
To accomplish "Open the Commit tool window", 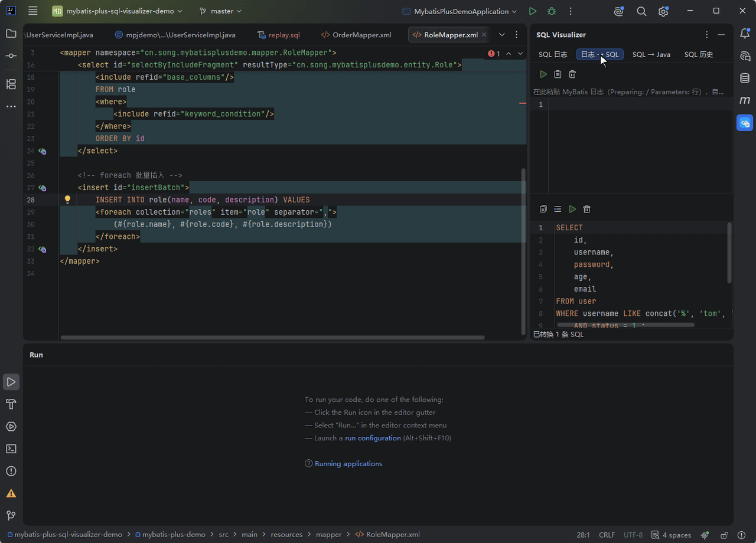I will (x=11, y=55).
